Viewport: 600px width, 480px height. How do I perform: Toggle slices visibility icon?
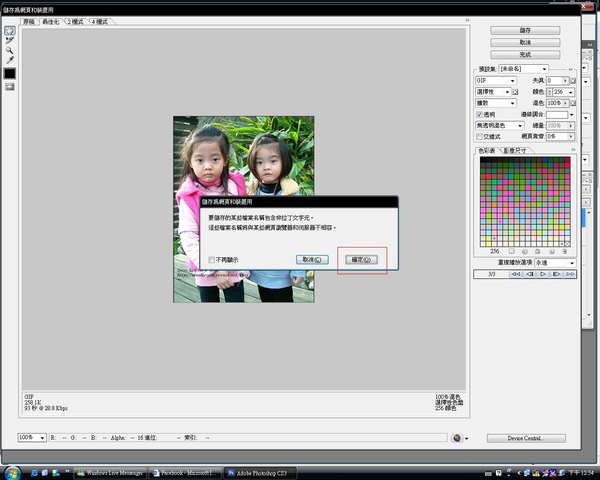(10, 87)
